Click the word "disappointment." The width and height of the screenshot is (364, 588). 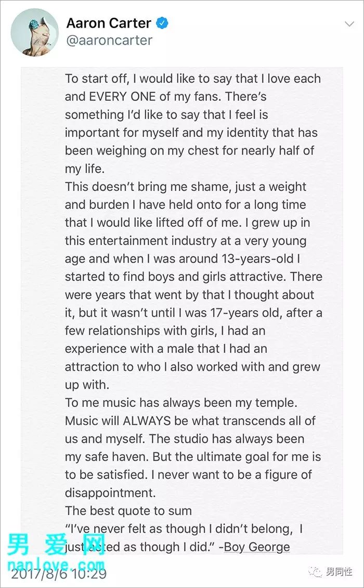click(110, 493)
